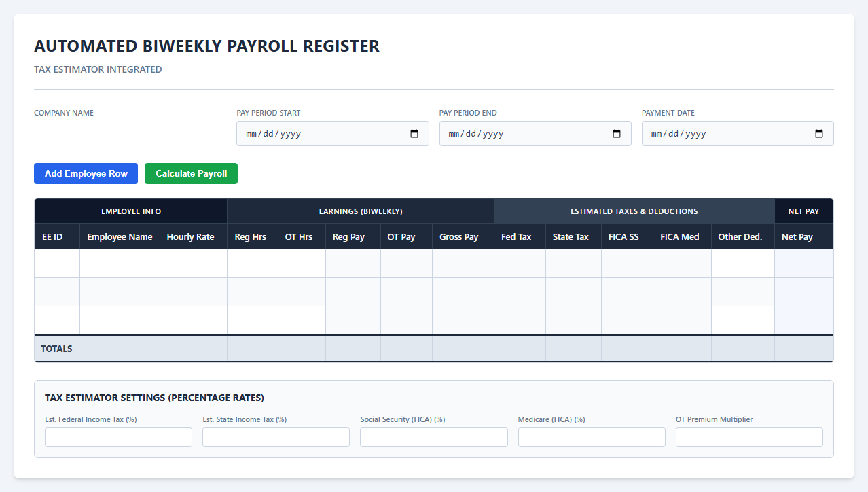Click the COMPANY NAME label
Screen dimensions: 868x492
pos(64,113)
